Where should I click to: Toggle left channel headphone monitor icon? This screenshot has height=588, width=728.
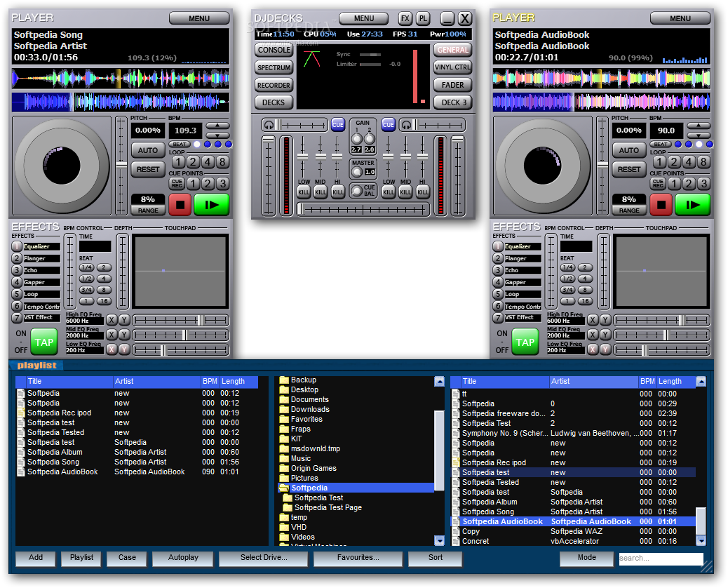[269, 125]
